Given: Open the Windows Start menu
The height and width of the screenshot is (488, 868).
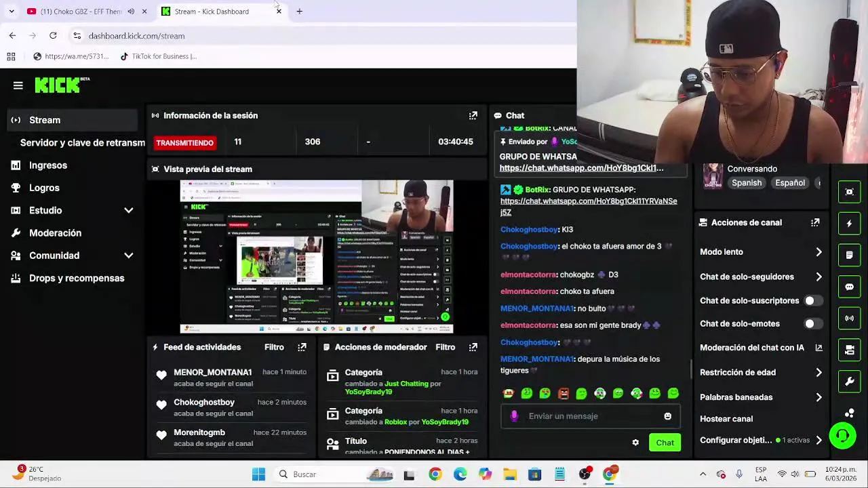Looking at the screenshot, I should click(x=258, y=474).
